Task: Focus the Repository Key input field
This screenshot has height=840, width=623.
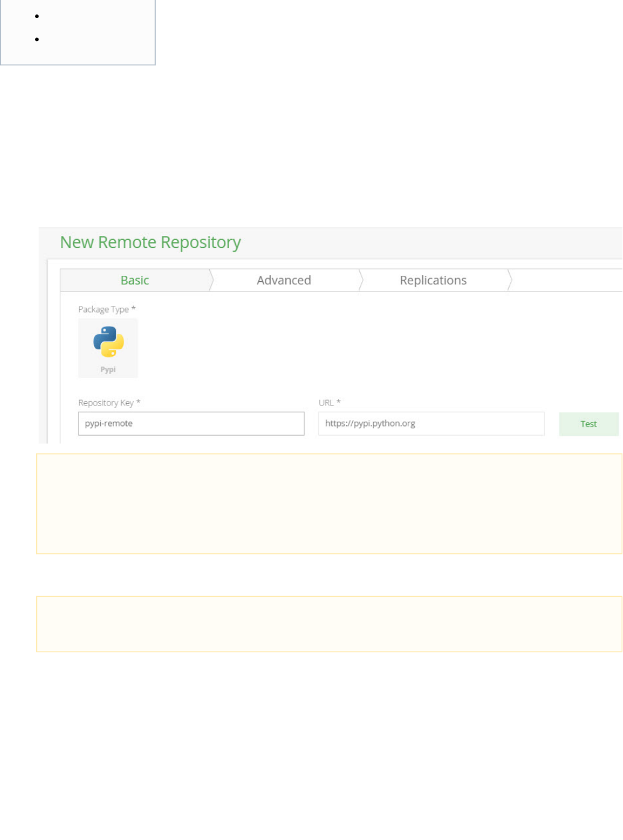Action: 191,424
